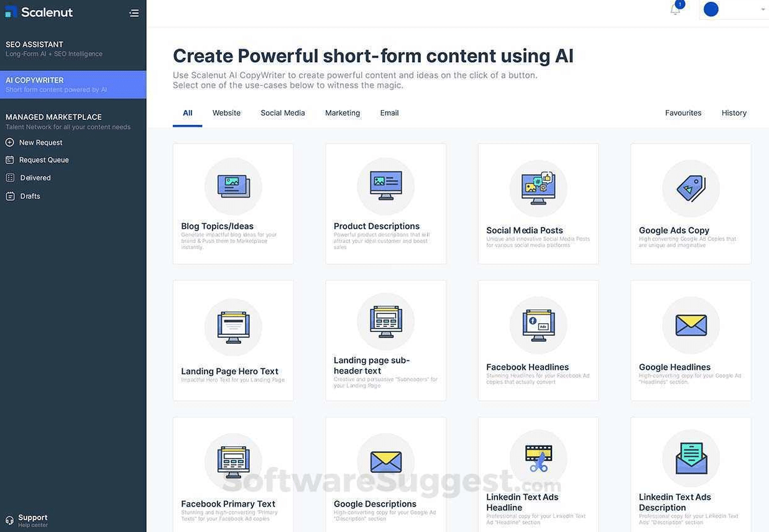The image size is (769, 532).
Task: Select the Social Media Posts title
Action: click(x=525, y=231)
